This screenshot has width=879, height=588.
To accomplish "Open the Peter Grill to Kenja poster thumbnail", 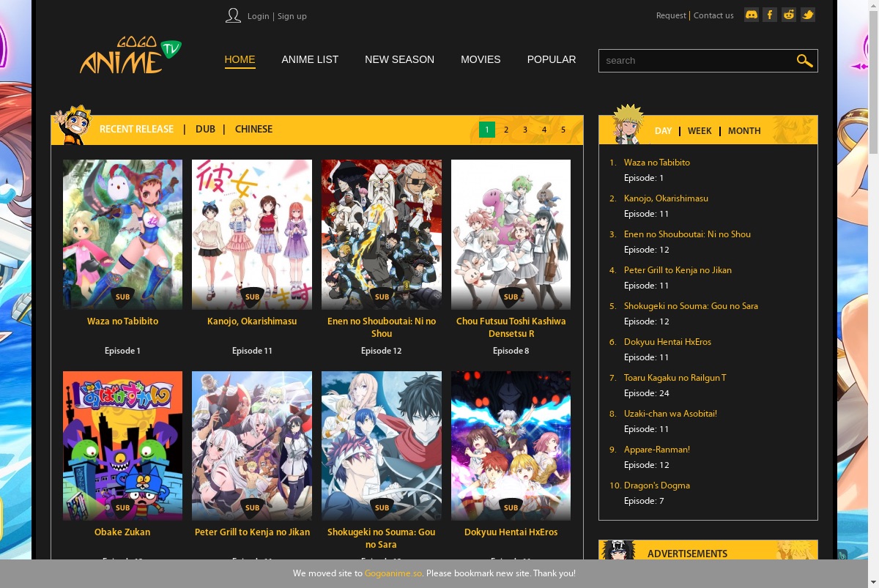I will click(x=252, y=445).
